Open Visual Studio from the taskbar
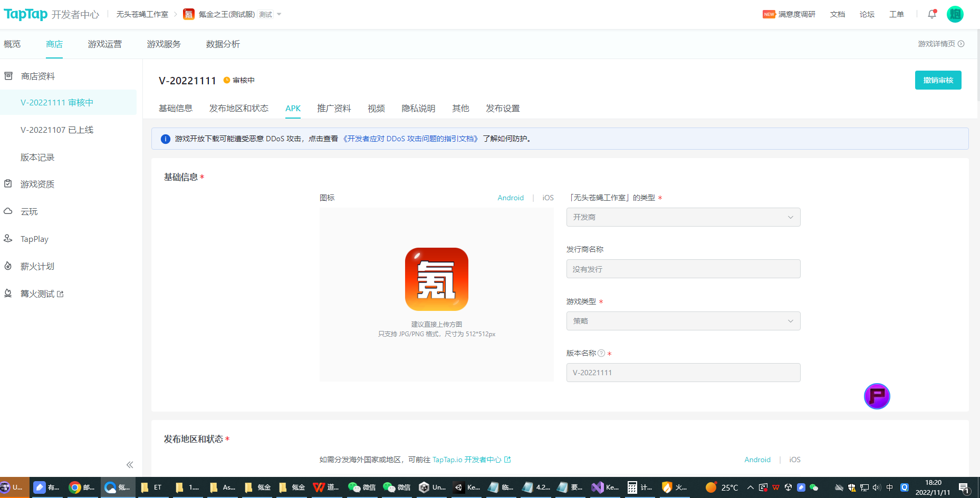The height and width of the screenshot is (498, 980). (605, 487)
